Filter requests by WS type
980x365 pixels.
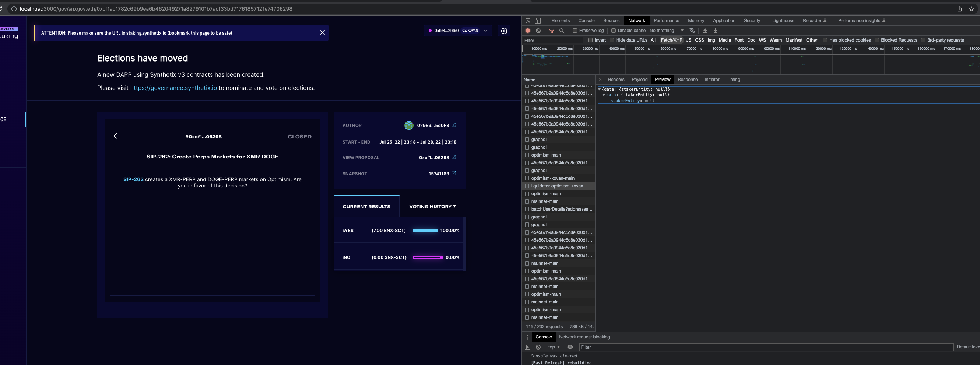pyautogui.click(x=762, y=40)
